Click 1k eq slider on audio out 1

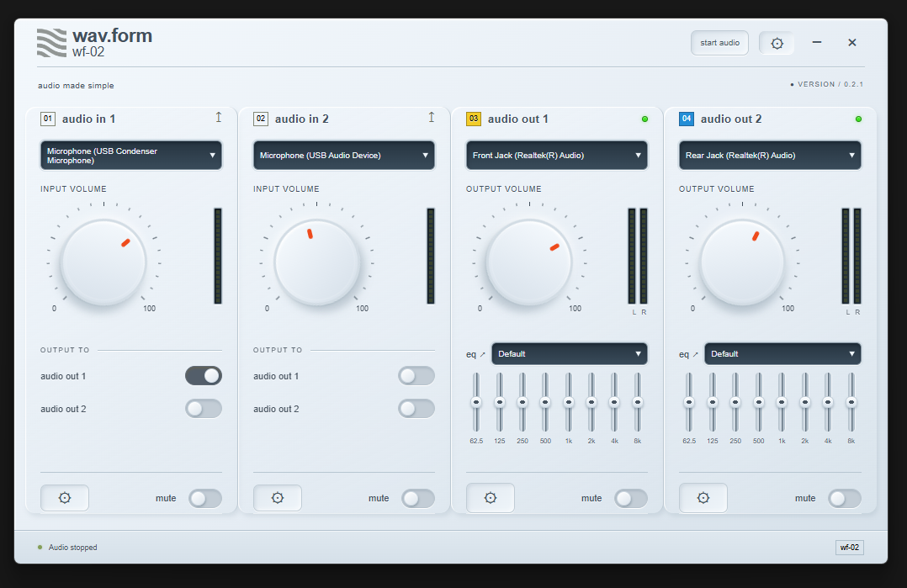point(569,402)
